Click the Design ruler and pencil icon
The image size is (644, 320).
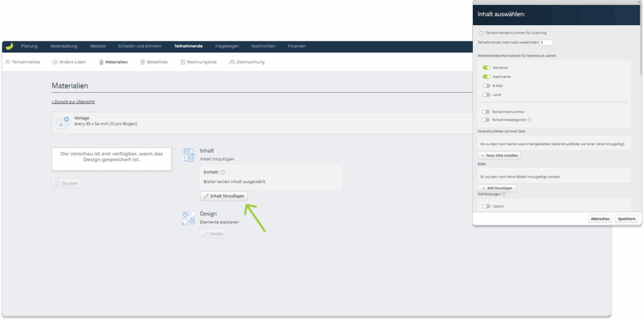pos(189,218)
